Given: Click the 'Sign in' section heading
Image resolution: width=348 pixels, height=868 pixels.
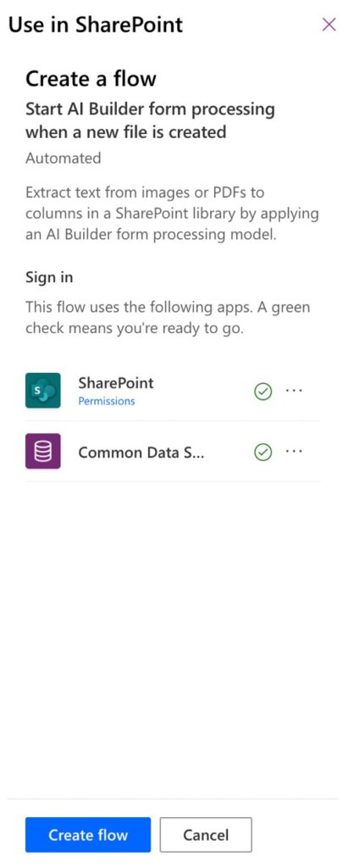Looking at the screenshot, I should click(49, 277).
